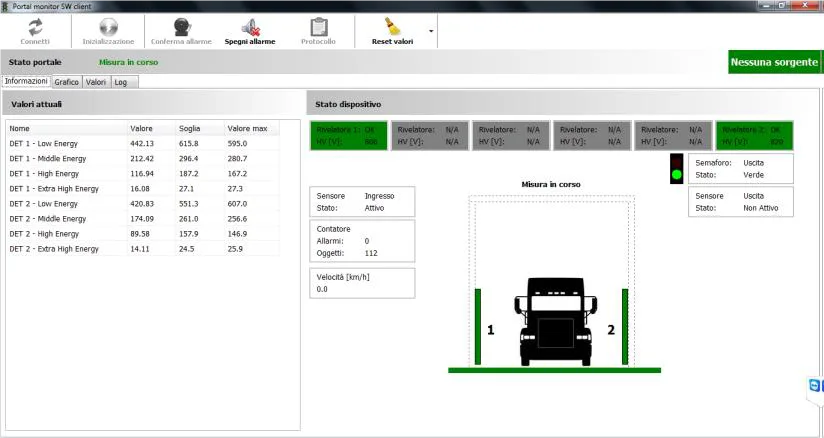Click the Misura in corso portal status
This screenshot has width=824, height=438.
tap(128, 62)
